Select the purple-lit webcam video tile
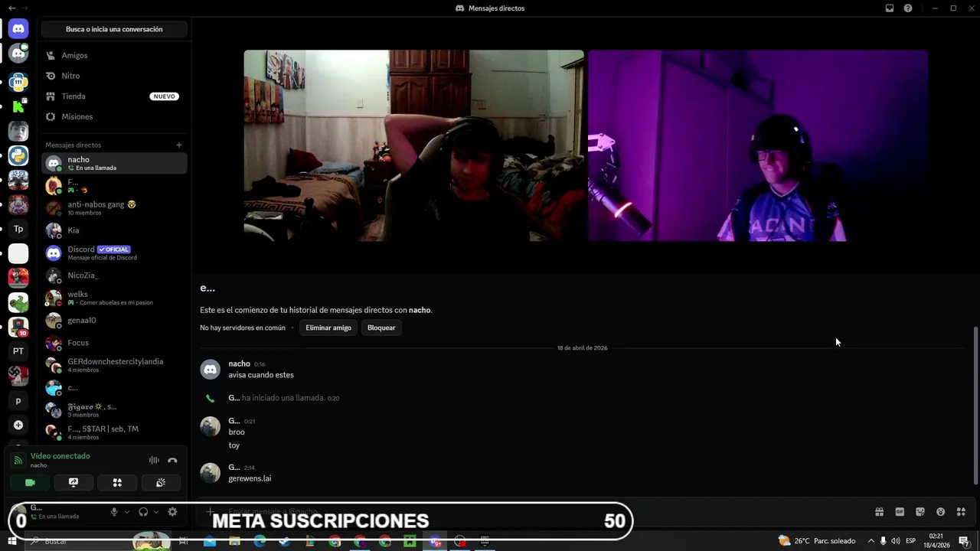The image size is (980, 551). click(758, 145)
